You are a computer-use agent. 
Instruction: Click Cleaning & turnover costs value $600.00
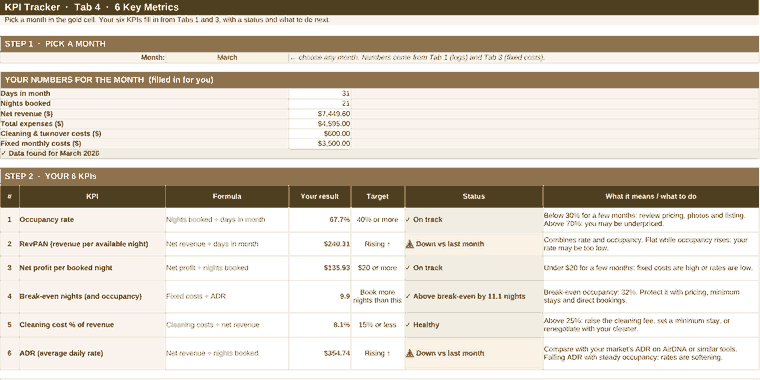tap(320, 134)
